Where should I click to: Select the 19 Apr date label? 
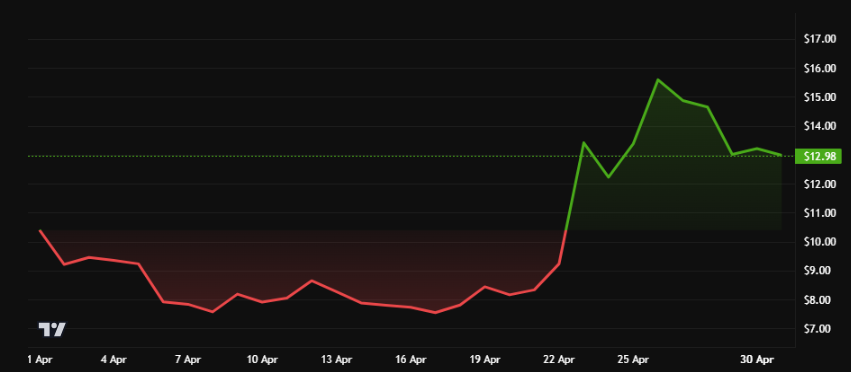[x=485, y=360]
